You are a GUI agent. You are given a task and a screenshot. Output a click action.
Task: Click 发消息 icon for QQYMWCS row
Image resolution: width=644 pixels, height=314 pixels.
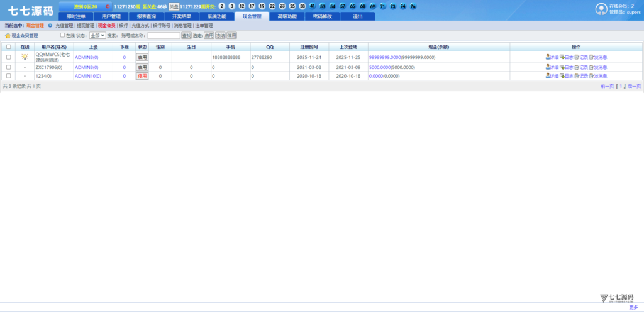pos(591,57)
